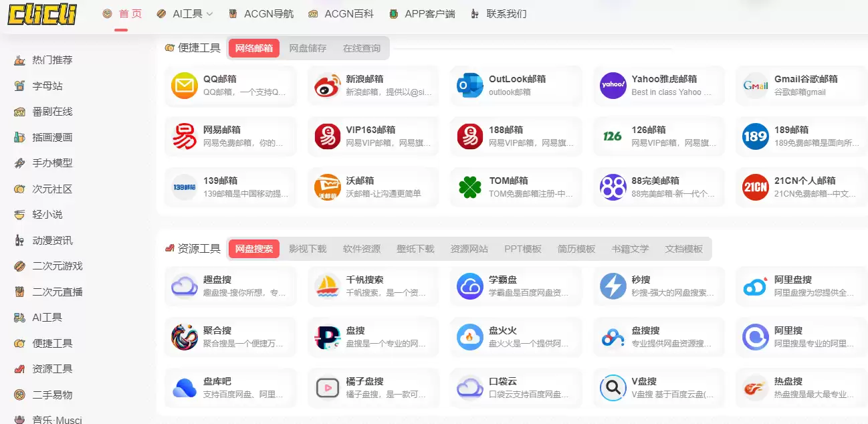Open the TOM邮箱 green clover icon

pos(470,187)
